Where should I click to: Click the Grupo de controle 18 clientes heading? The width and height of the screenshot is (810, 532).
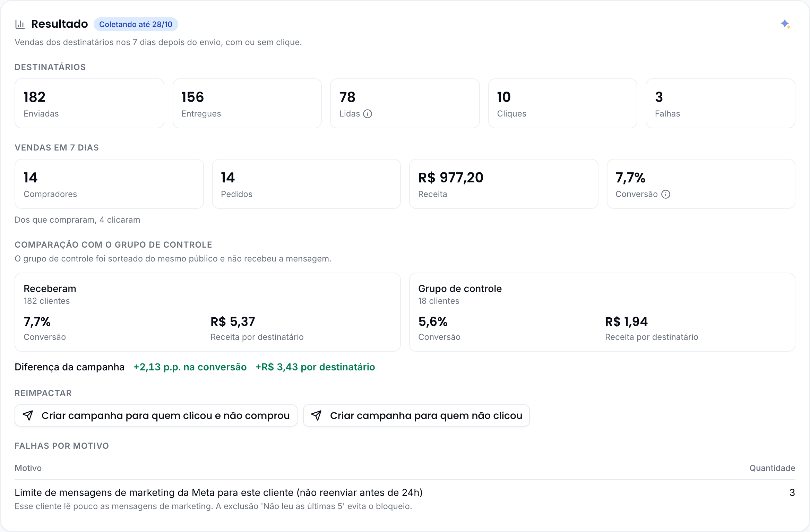click(460, 294)
